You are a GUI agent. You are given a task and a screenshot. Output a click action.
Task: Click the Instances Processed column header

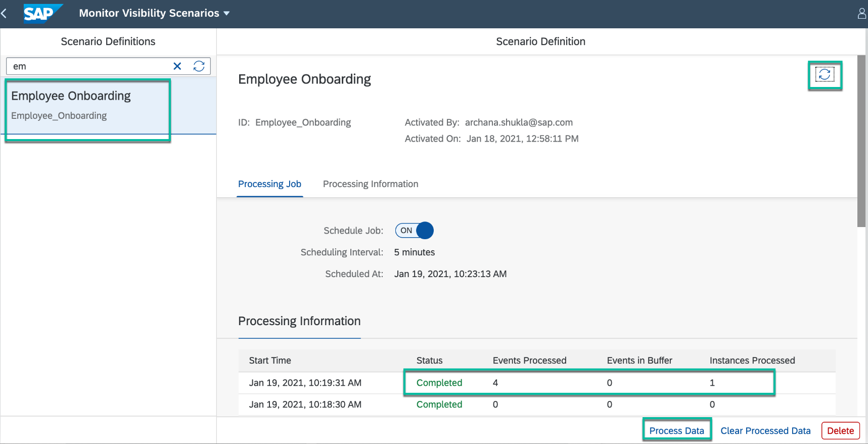click(752, 361)
